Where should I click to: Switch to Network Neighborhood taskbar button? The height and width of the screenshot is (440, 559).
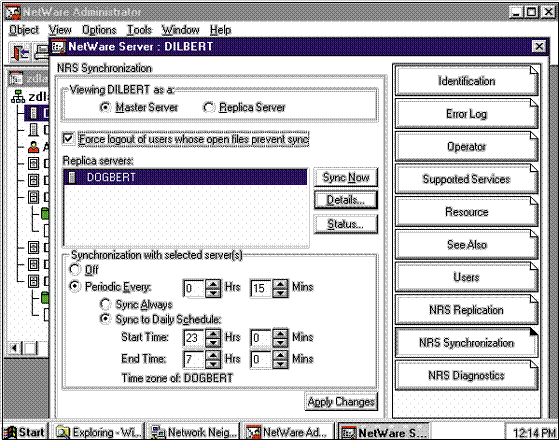point(194,432)
